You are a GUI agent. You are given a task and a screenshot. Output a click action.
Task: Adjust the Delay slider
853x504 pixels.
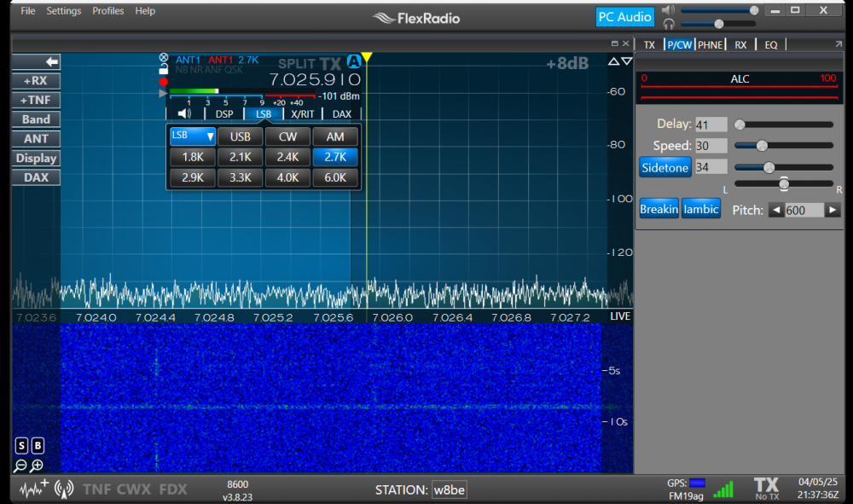(x=783, y=125)
